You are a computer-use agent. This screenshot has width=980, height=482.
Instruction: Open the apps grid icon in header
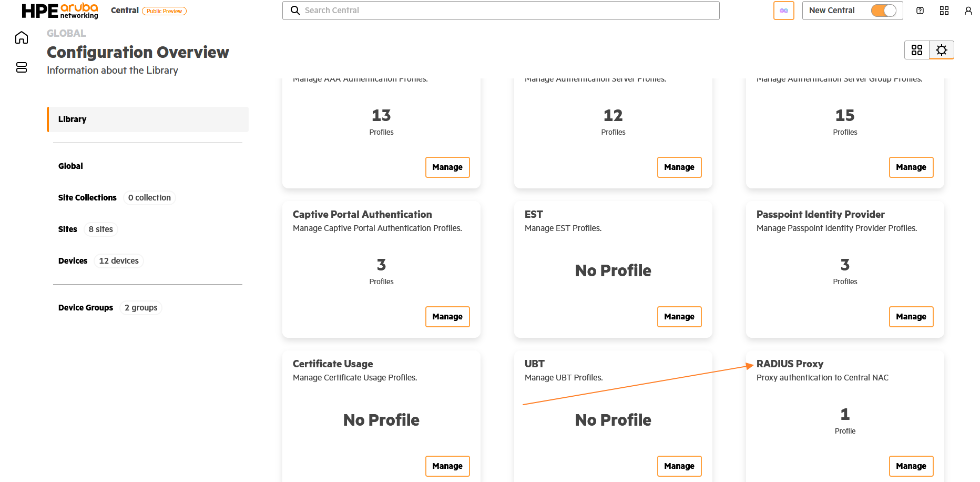pyautogui.click(x=944, y=11)
